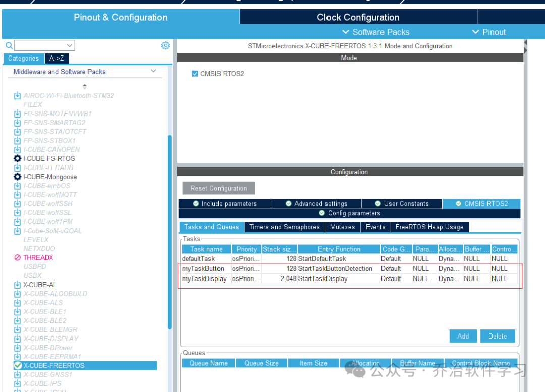Click the Reset Configuration button
545x392 pixels.
click(x=219, y=188)
